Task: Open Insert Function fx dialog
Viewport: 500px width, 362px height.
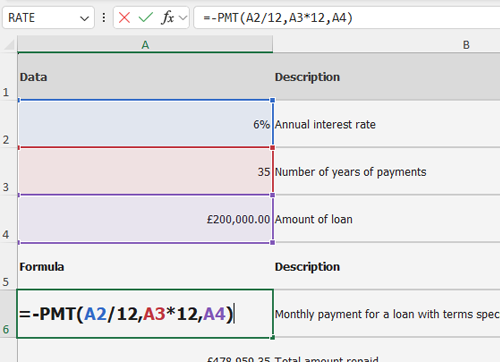Action: (168, 17)
